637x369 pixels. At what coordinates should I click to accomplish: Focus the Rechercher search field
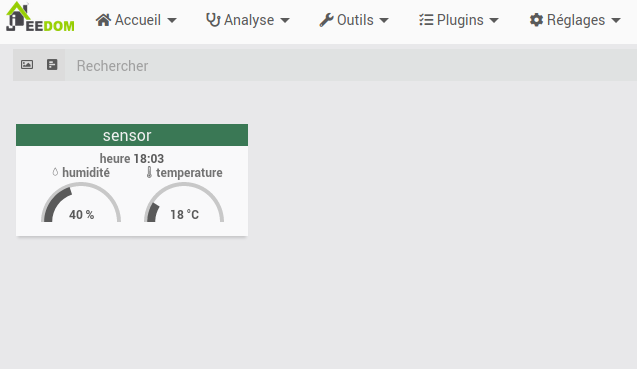coord(351,65)
